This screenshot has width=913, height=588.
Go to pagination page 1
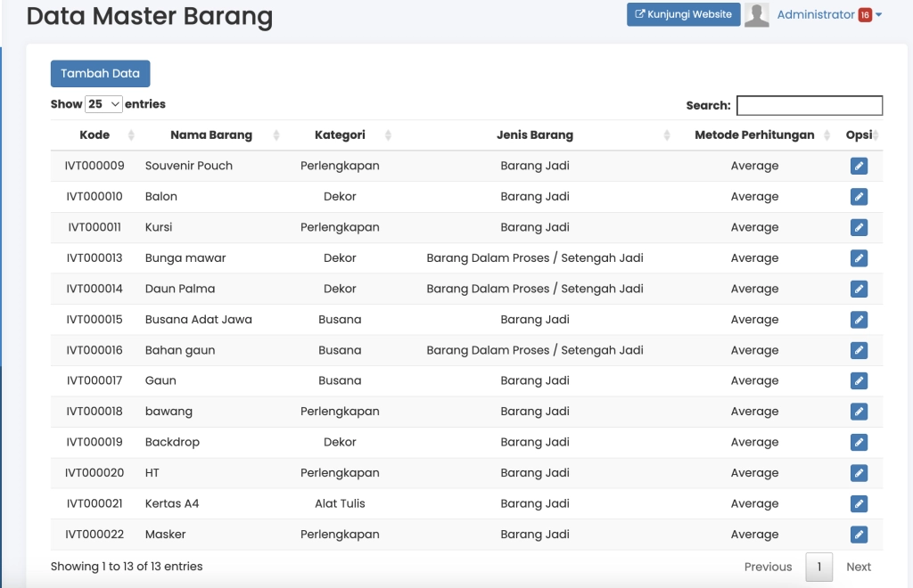coord(818,567)
